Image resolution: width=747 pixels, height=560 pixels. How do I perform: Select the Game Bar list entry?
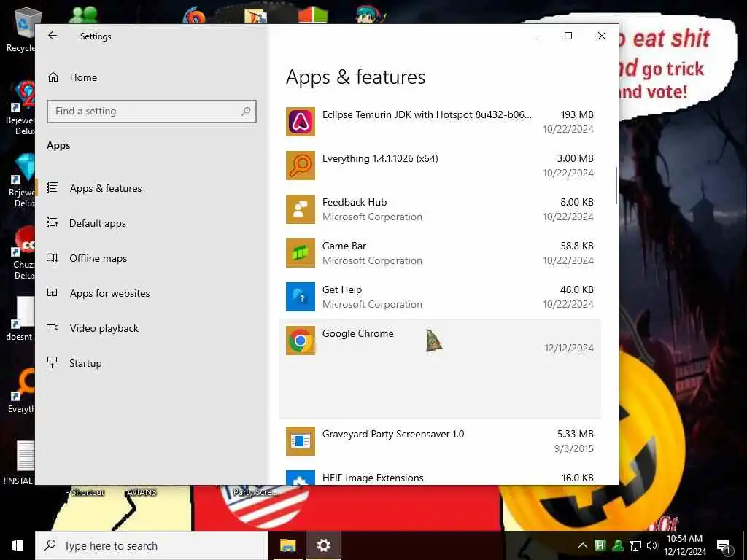click(x=440, y=253)
